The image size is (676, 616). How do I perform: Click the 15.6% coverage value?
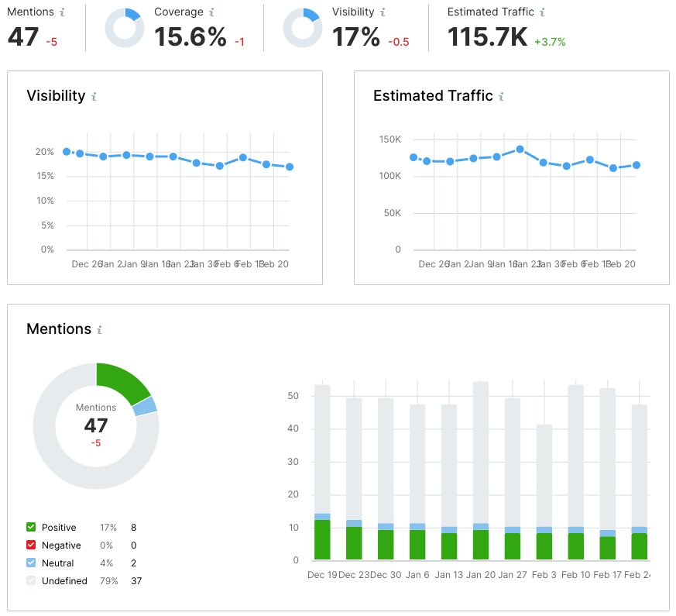[x=191, y=36]
